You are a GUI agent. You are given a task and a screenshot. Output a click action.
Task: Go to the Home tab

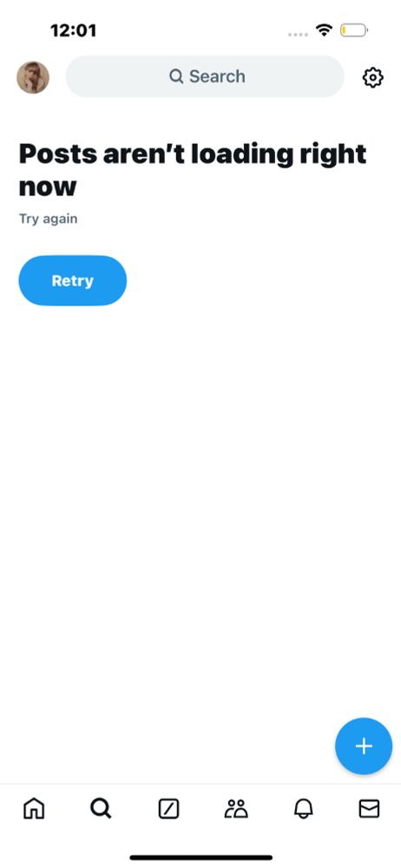(x=34, y=809)
